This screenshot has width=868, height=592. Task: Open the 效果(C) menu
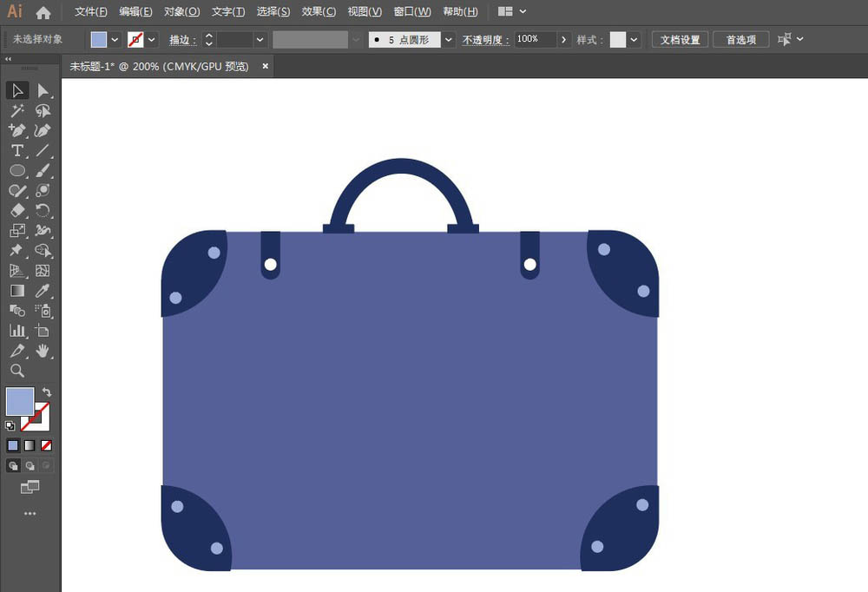(319, 11)
